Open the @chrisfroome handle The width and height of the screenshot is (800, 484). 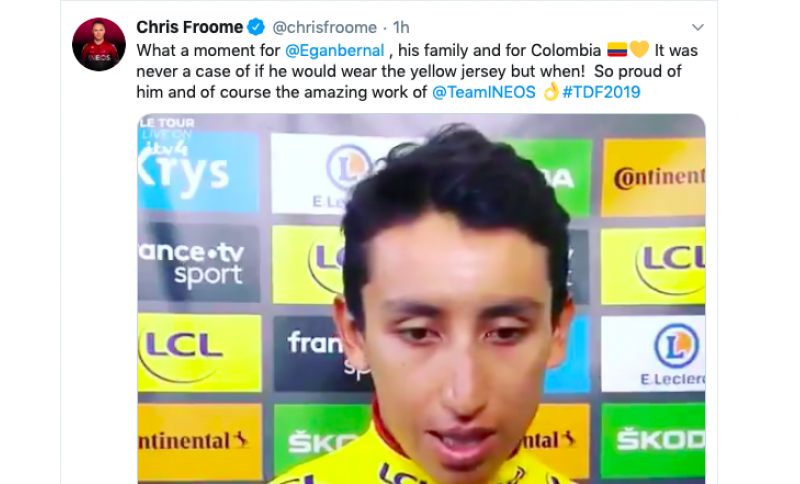point(324,27)
